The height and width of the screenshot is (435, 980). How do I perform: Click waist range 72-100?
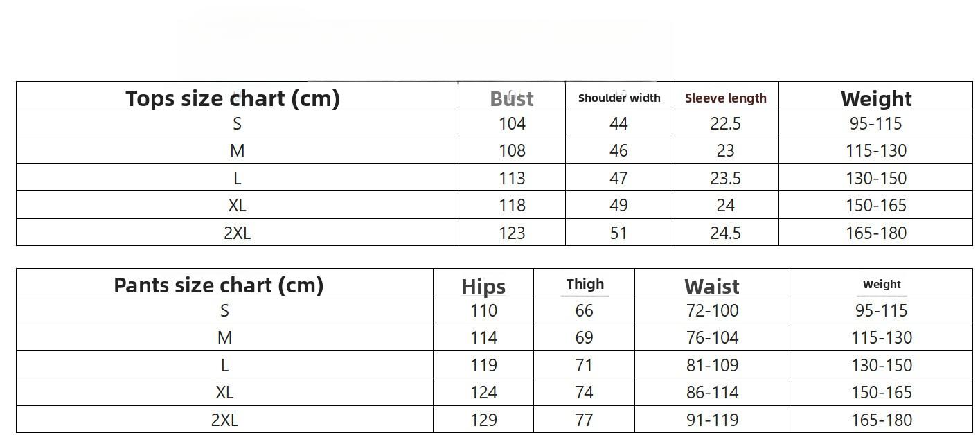click(712, 310)
